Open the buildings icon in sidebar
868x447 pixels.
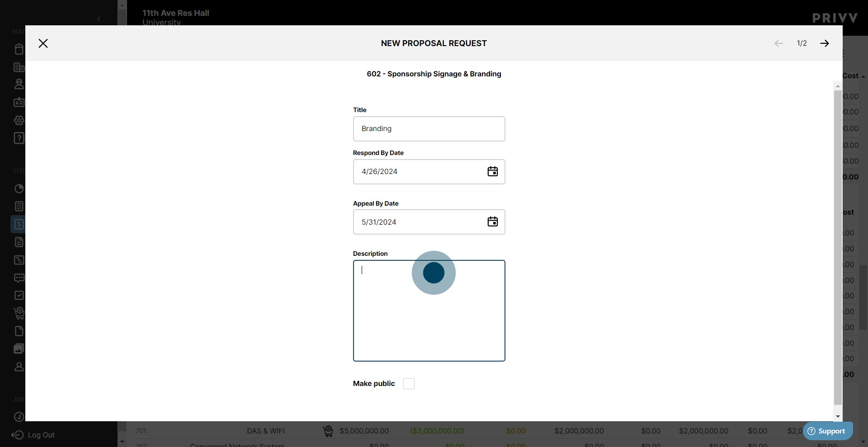pos(19,67)
